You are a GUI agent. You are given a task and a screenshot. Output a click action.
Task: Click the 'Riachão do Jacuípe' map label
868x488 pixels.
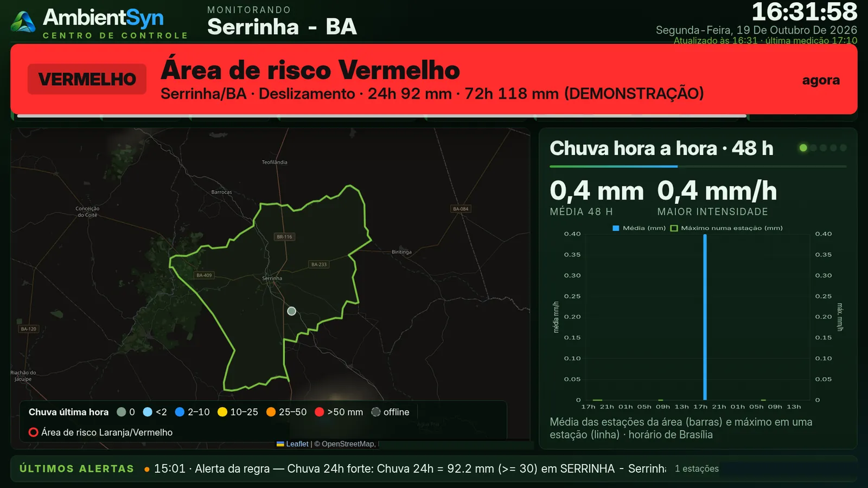click(23, 376)
